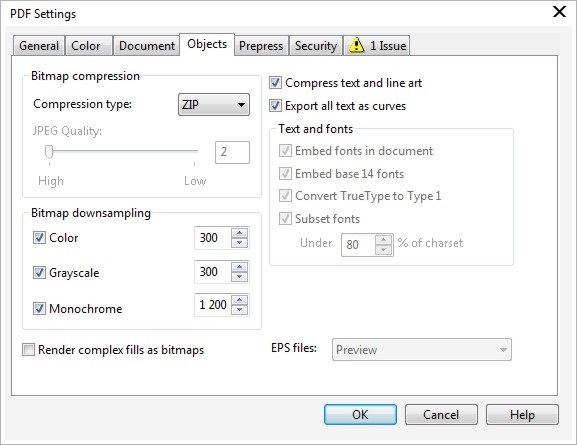Viewport: 577px width, 445px height.
Task: Decrease Grayscale downsampling with down arrow
Action: [x=240, y=277]
